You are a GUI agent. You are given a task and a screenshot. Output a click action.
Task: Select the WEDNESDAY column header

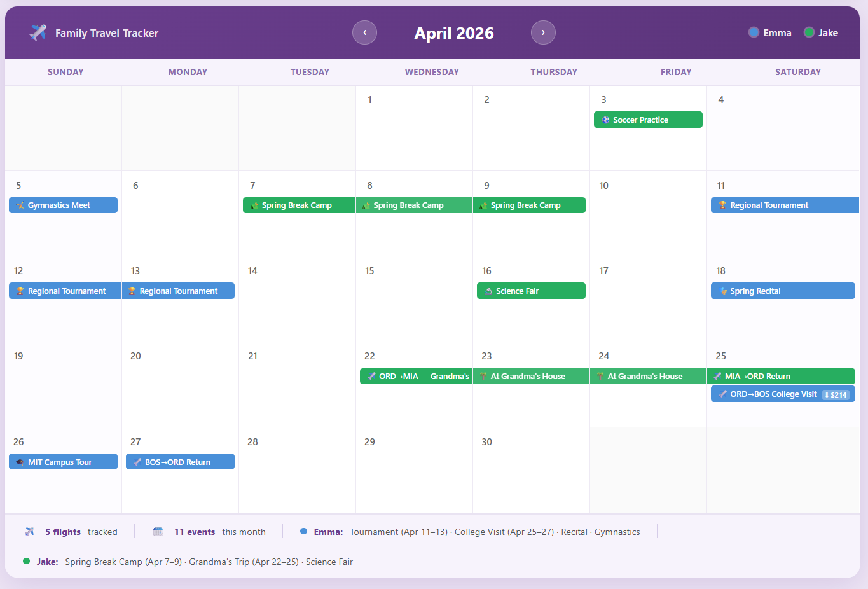coord(432,72)
